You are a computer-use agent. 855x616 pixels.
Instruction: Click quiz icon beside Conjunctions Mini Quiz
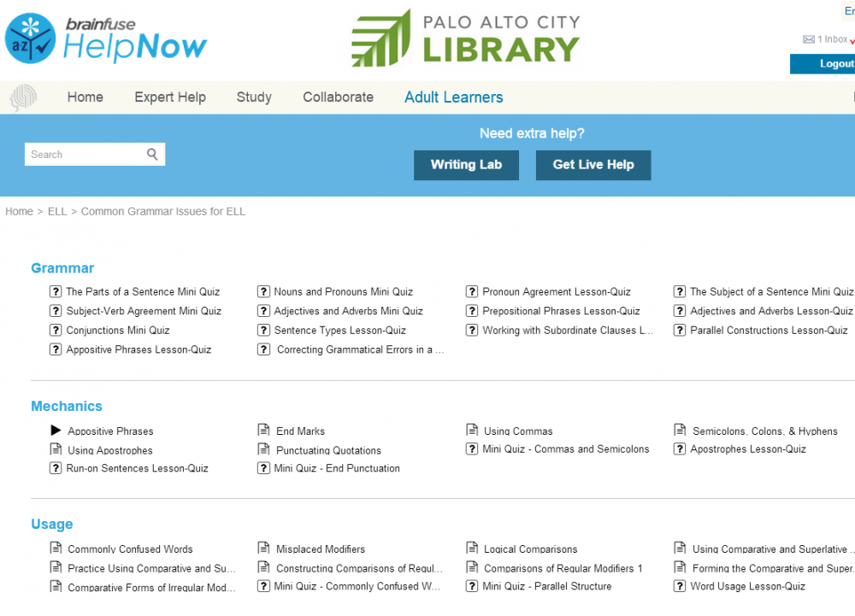(x=56, y=331)
